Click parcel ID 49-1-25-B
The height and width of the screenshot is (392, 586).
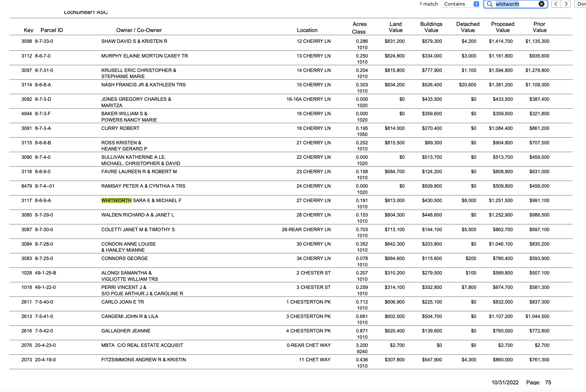[46, 273]
